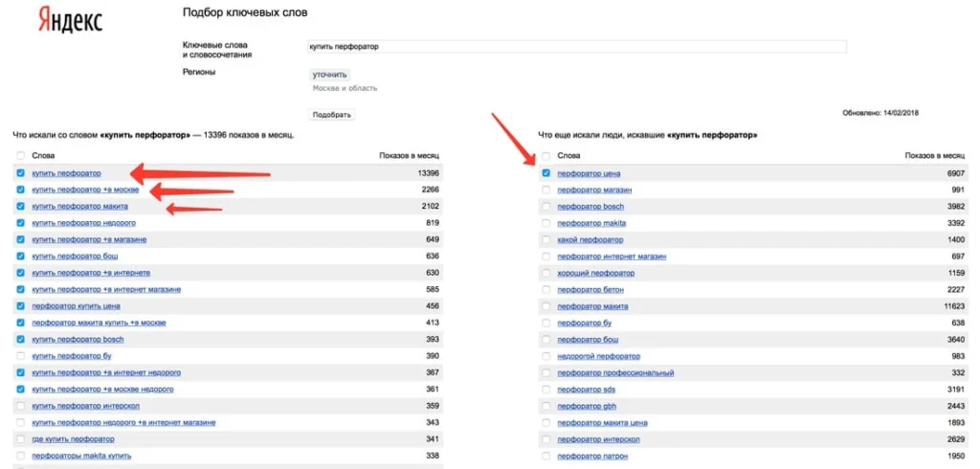Open the 'купить перфоратор +в интернете' link
The height and width of the screenshot is (469, 980).
[91, 273]
